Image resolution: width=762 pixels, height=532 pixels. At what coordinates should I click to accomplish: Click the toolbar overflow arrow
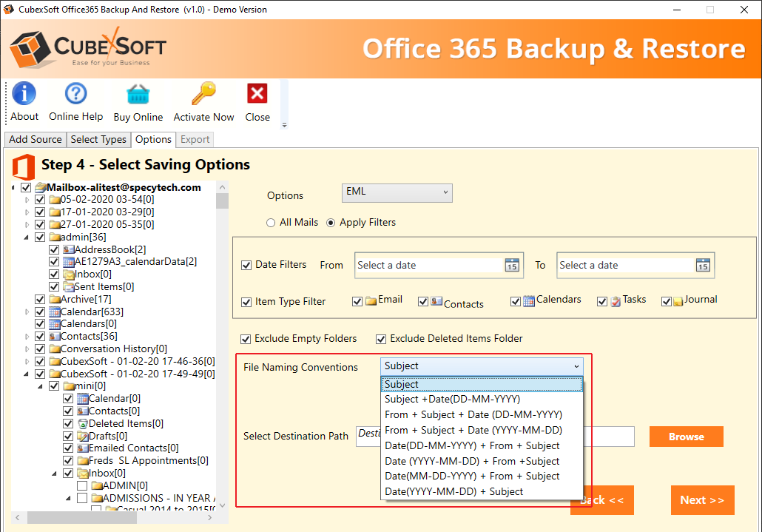284,125
